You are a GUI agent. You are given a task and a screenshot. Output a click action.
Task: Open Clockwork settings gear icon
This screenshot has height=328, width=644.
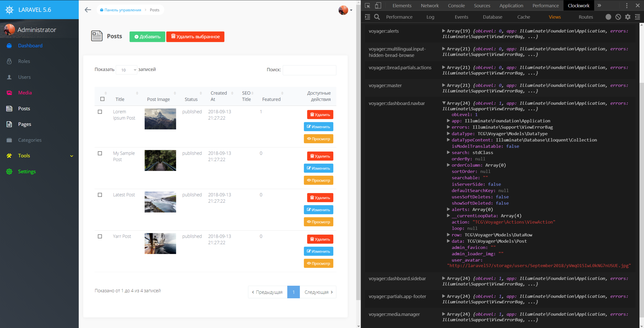click(628, 17)
